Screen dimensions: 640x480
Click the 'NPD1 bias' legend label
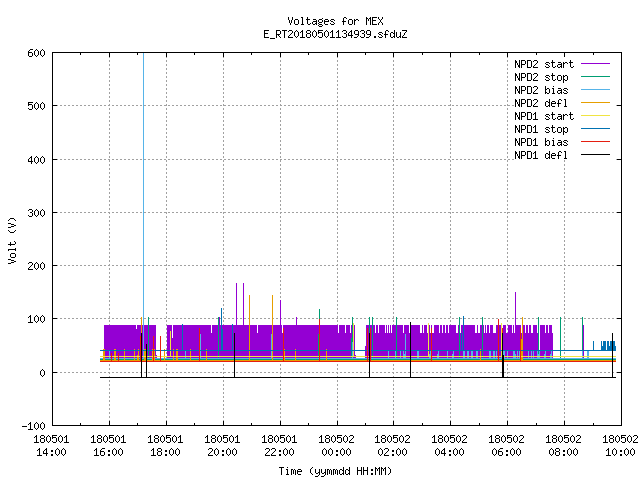(541, 142)
